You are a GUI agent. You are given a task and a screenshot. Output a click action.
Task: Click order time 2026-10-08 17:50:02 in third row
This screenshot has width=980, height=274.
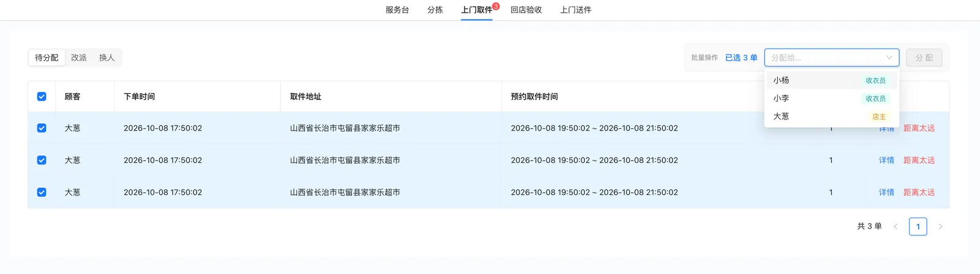pyautogui.click(x=163, y=192)
